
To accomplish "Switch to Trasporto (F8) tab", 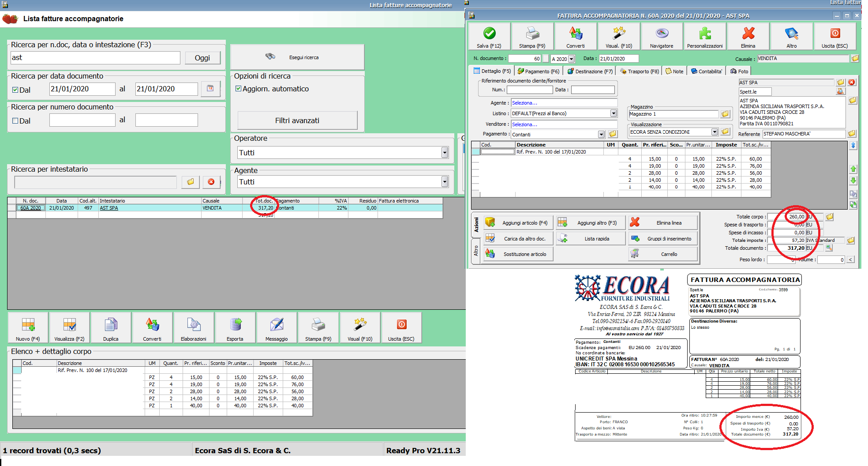I will pos(640,71).
